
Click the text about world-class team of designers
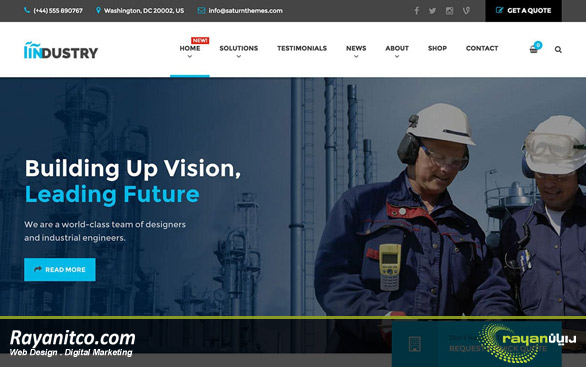point(105,231)
